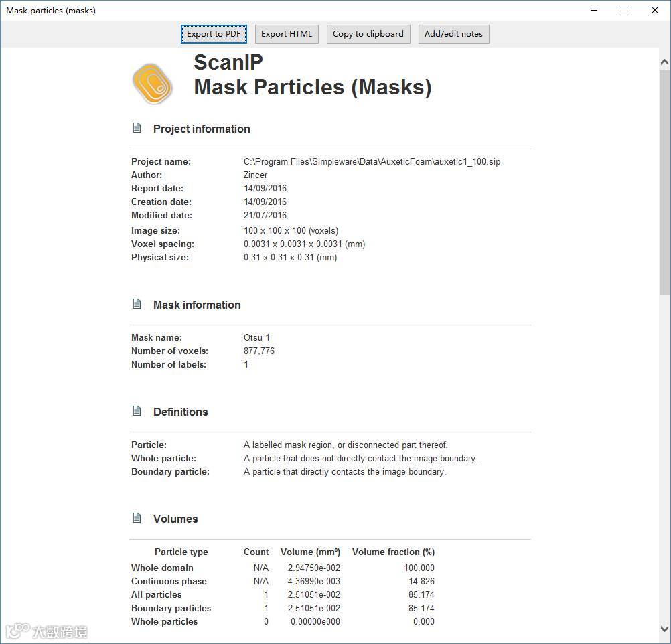The image size is (671, 644).
Task: Click the image size 100 x 100 x 100 (voxels)
Action: coord(291,231)
